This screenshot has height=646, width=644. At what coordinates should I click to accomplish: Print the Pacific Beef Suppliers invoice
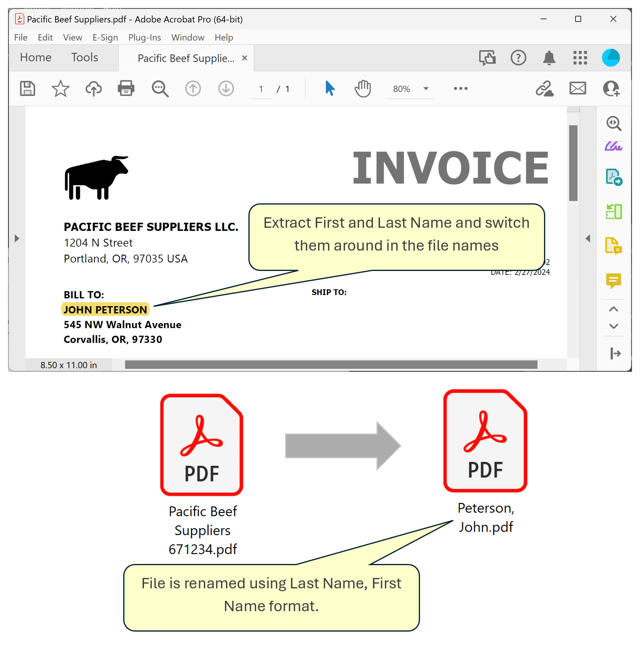tap(126, 89)
